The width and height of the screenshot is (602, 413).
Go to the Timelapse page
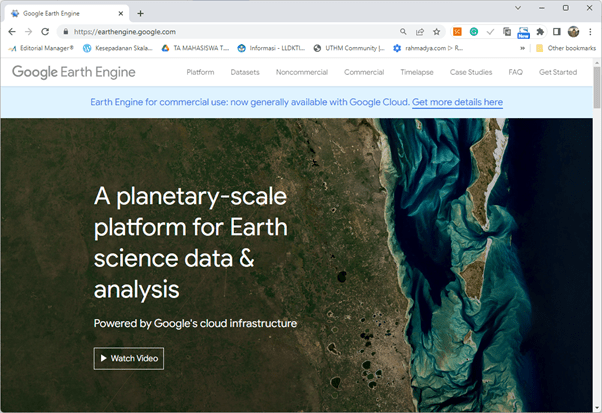coord(416,73)
